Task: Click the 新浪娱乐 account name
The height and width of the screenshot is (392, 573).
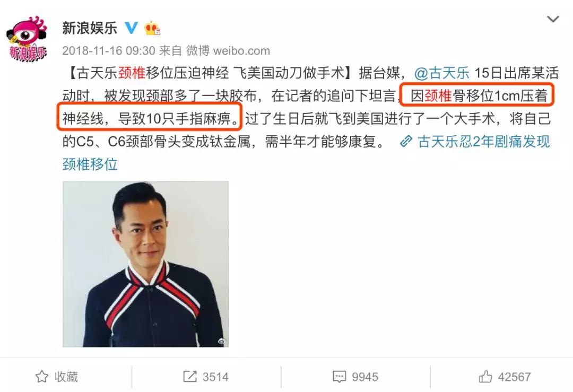Action: [x=90, y=28]
